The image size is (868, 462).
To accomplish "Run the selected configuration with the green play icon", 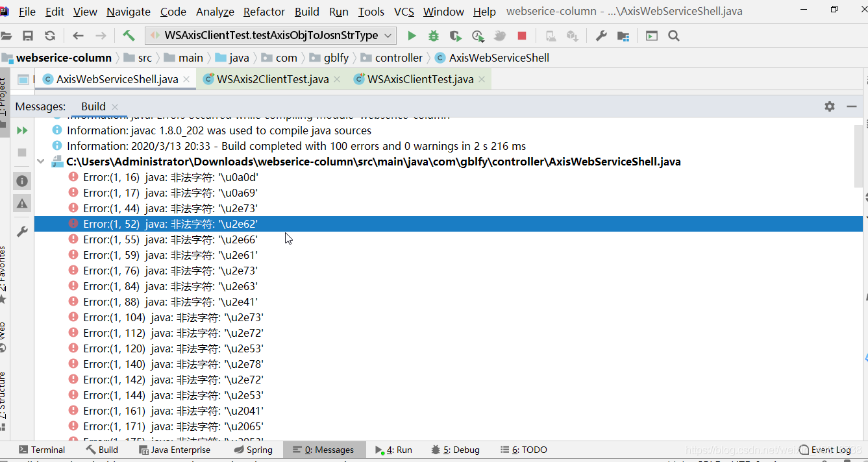I will click(x=412, y=36).
